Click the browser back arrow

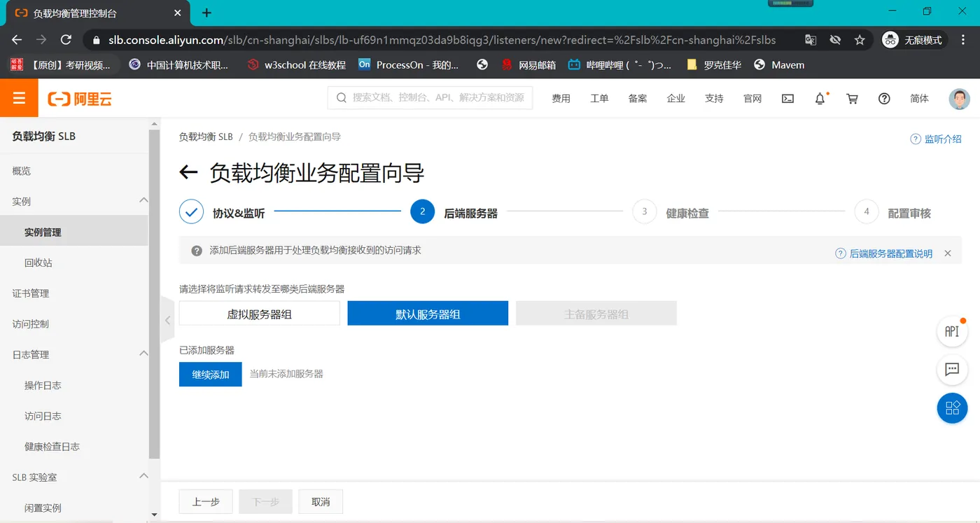tap(17, 40)
